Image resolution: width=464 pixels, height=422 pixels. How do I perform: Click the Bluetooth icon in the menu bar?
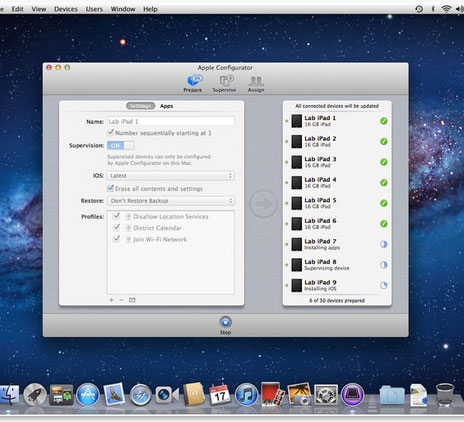(433, 9)
